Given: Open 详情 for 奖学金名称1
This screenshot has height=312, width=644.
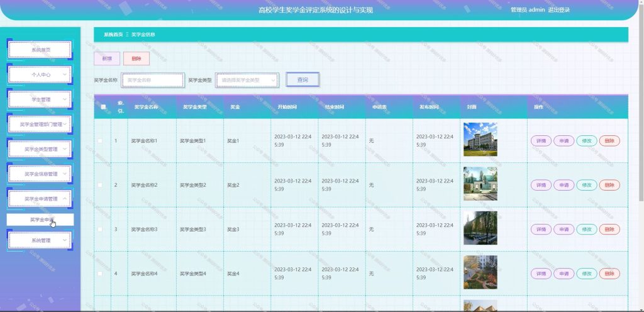Looking at the screenshot, I should click(x=541, y=141).
